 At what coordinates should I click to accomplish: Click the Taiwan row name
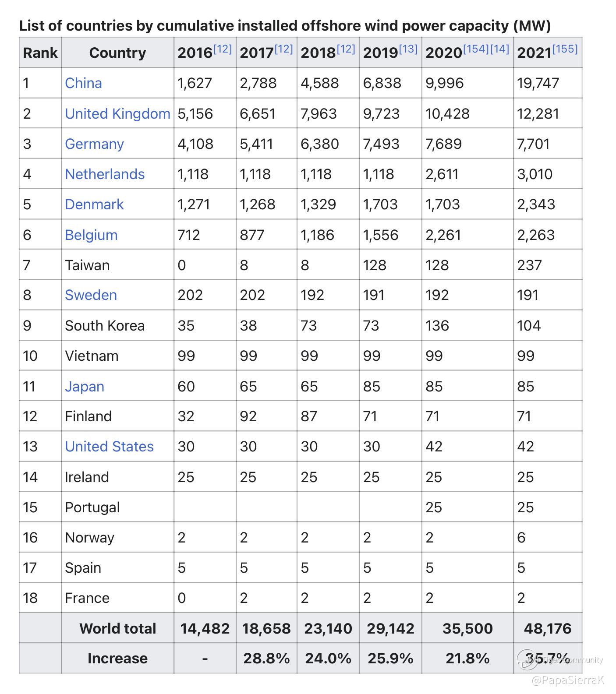[x=87, y=265]
